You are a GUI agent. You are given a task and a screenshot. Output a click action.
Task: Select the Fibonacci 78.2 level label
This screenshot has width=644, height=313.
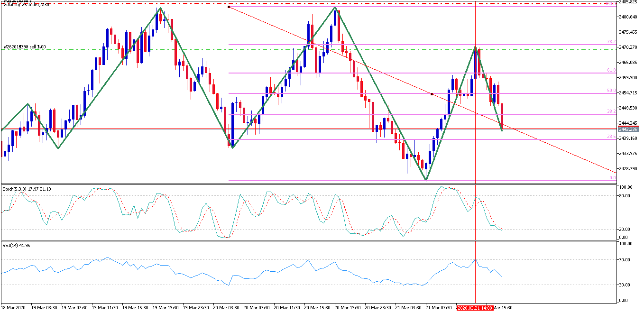611,41
